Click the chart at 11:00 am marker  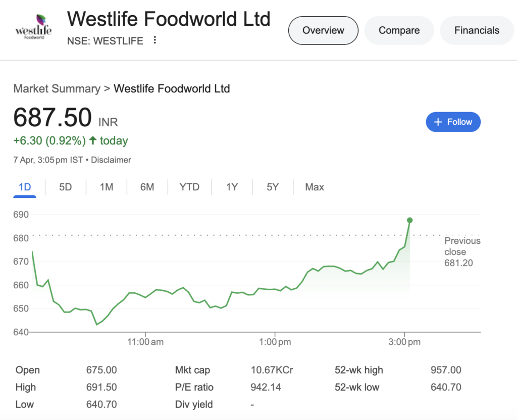pos(145,342)
